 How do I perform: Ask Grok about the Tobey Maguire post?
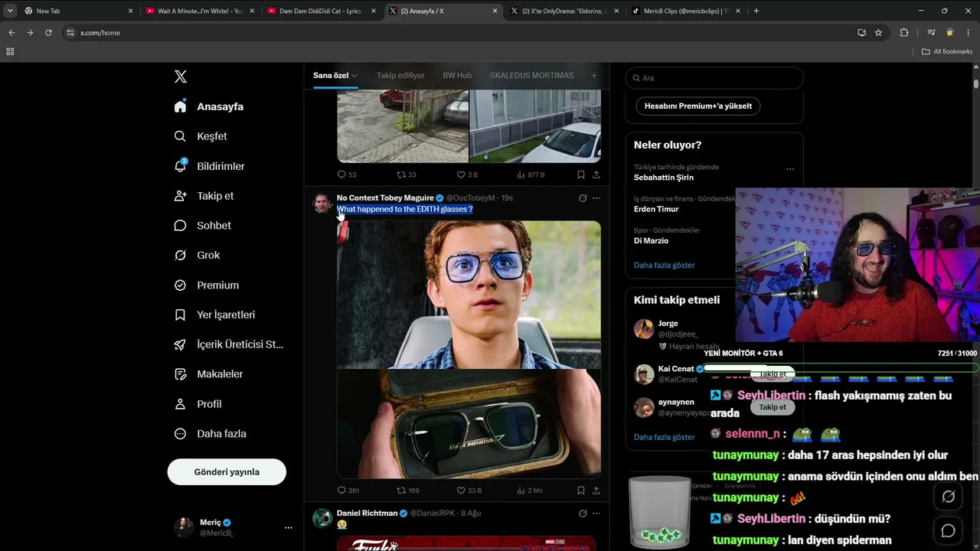(x=583, y=198)
